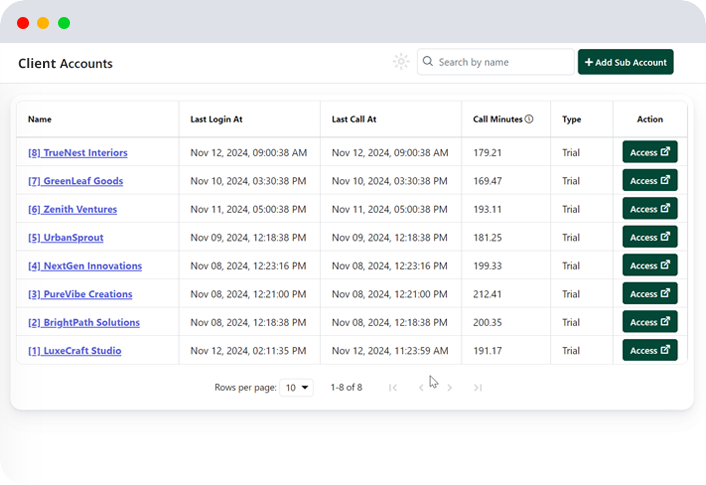Click the Add Sub Account button

click(x=625, y=62)
